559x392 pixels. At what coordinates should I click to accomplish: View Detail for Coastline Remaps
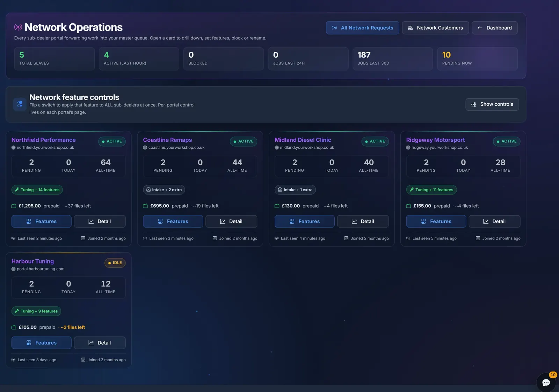(231, 221)
